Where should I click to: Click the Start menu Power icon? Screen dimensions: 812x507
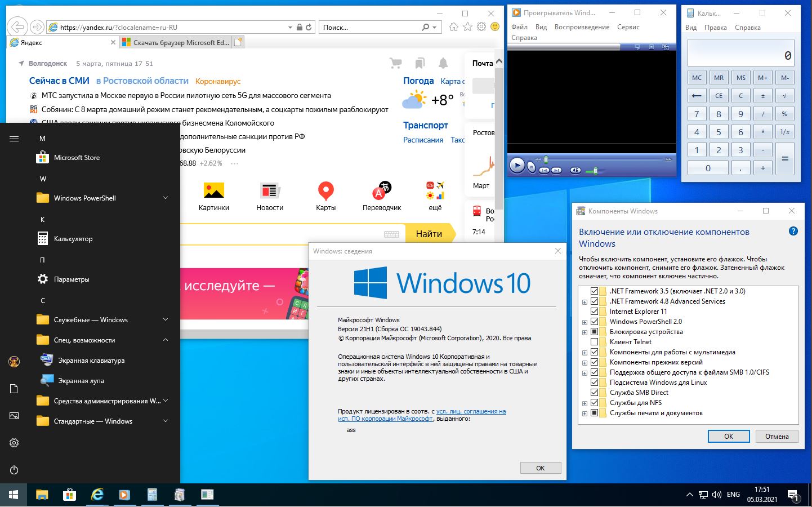point(14,470)
